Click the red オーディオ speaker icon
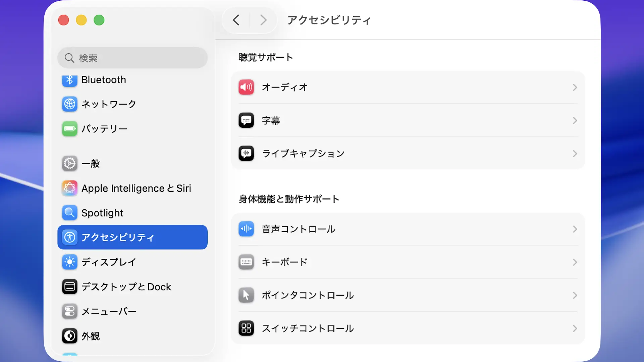 [246, 87]
